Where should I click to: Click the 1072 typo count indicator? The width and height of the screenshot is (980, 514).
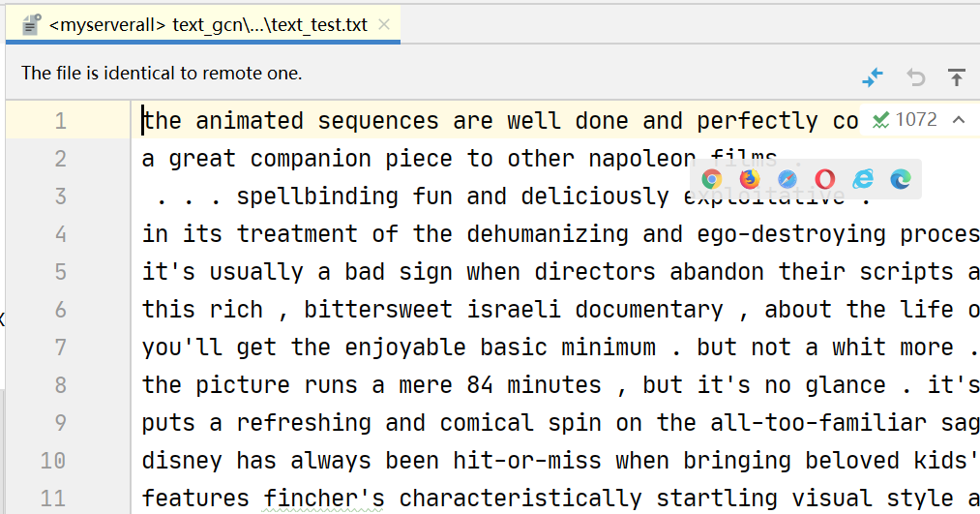[x=916, y=120]
